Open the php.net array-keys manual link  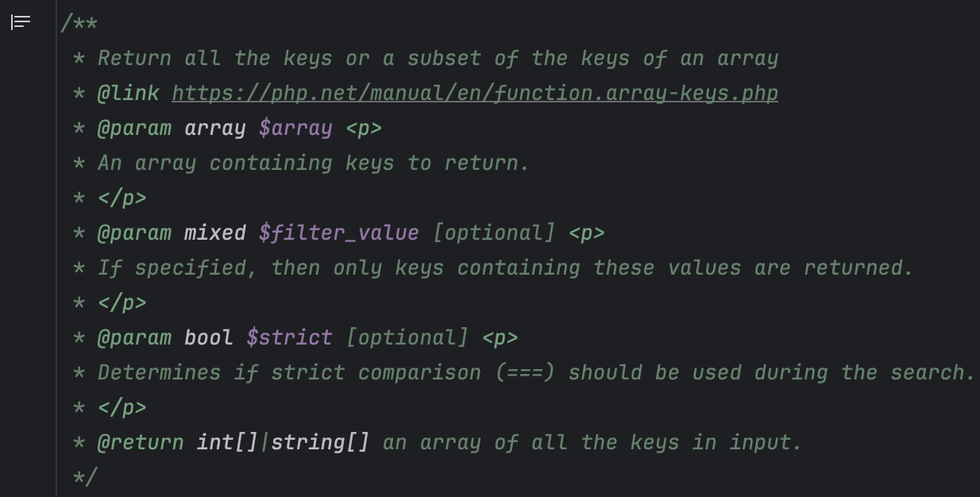click(x=474, y=93)
